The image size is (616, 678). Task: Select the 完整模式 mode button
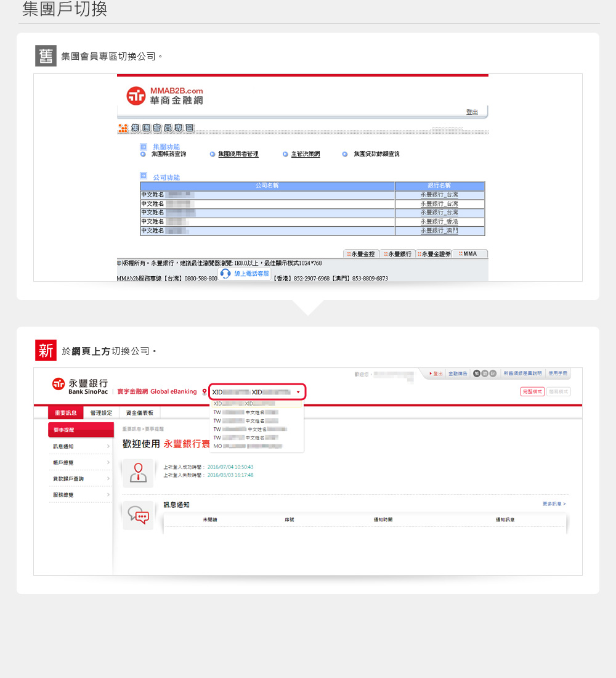532,392
